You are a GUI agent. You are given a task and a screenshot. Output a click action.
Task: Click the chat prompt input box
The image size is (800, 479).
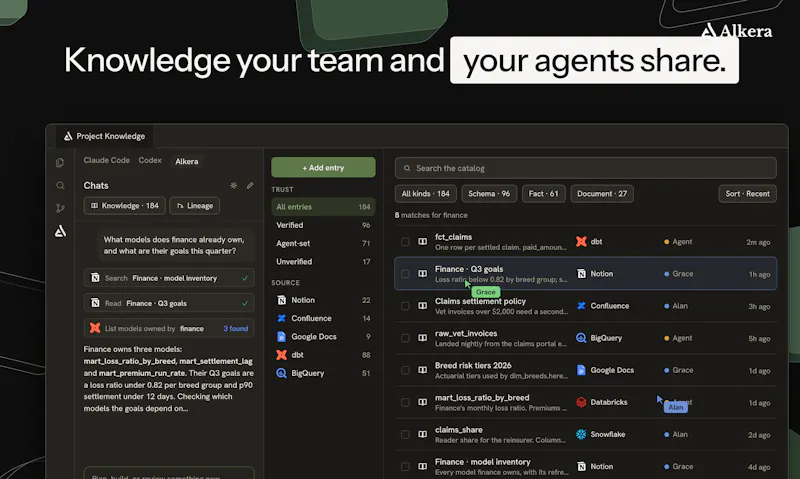coord(169,473)
